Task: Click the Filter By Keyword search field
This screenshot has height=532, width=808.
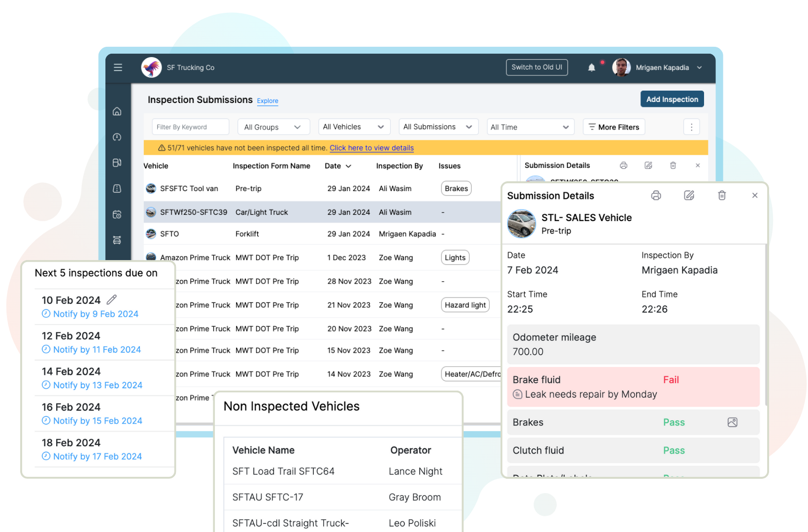Action: point(190,127)
